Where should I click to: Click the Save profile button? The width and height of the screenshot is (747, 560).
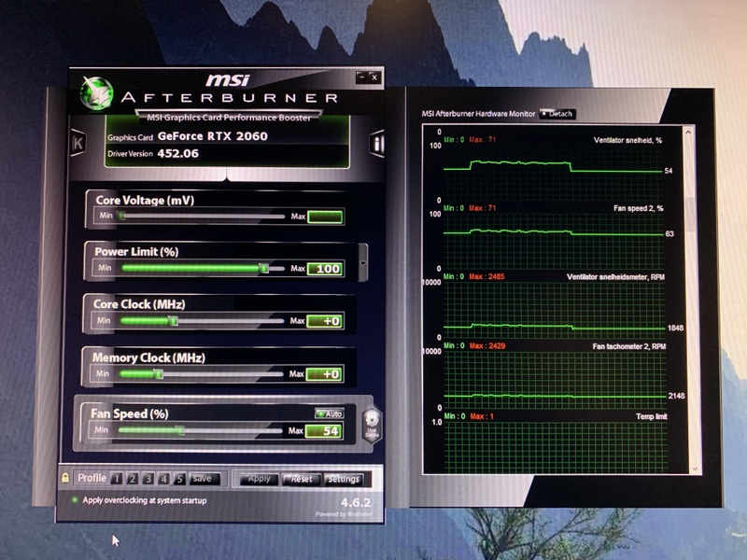[x=204, y=479]
